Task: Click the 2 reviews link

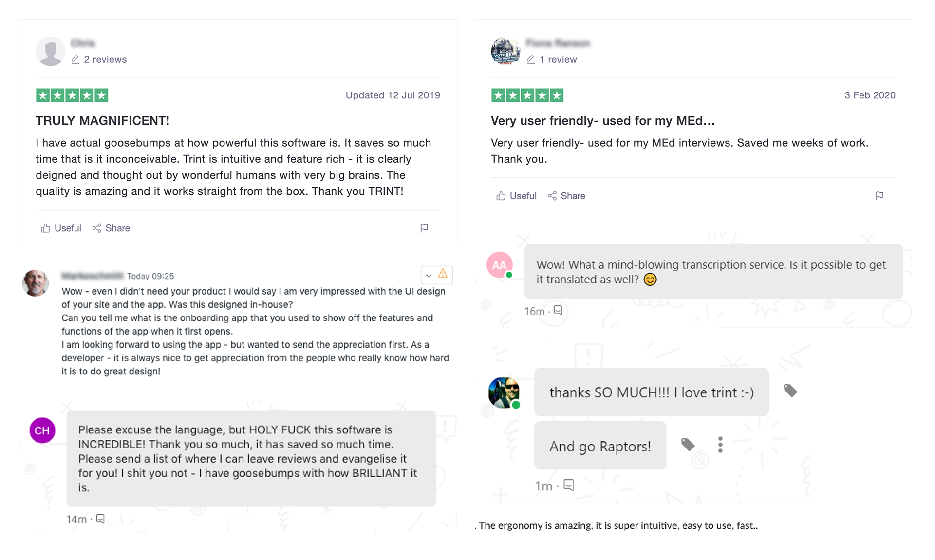Action: [x=105, y=59]
